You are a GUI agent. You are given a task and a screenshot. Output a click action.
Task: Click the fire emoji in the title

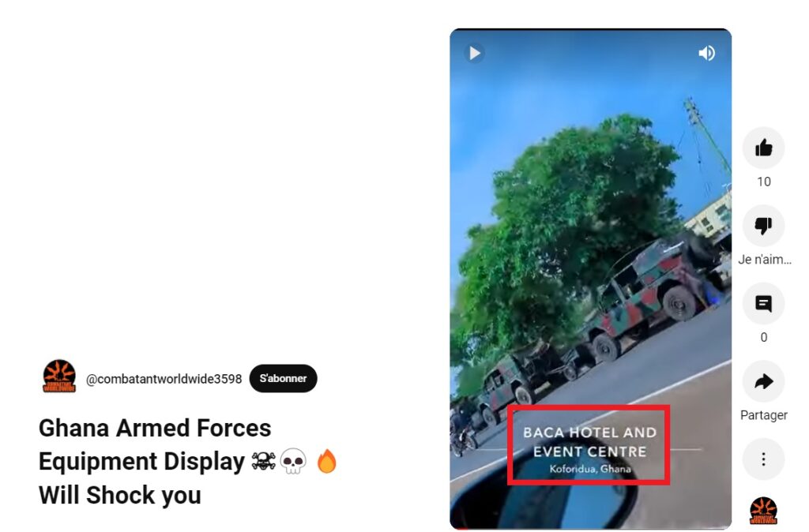pos(326,461)
